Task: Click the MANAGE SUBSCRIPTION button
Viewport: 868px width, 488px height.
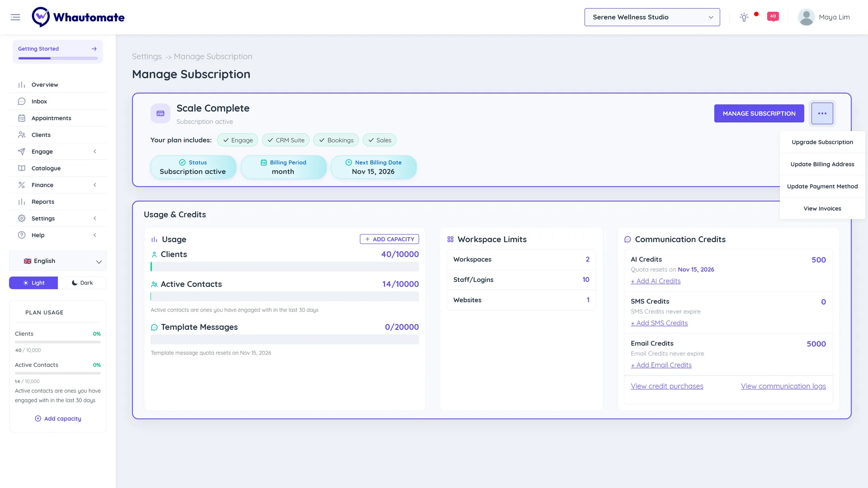Action: tap(759, 113)
